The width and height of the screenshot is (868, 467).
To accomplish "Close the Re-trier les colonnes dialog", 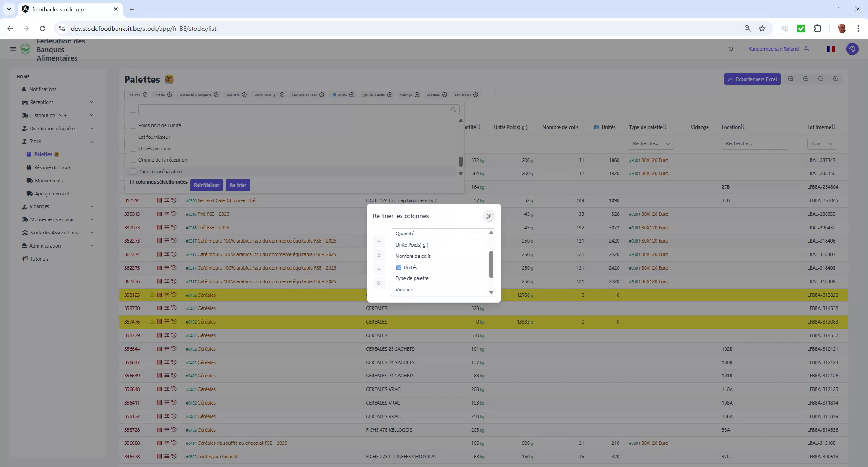I will click(x=490, y=217).
